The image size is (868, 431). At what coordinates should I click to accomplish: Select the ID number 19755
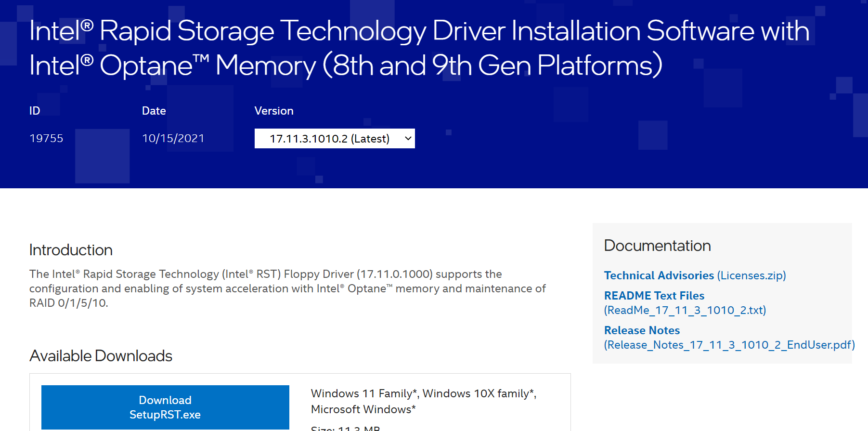pos(46,139)
